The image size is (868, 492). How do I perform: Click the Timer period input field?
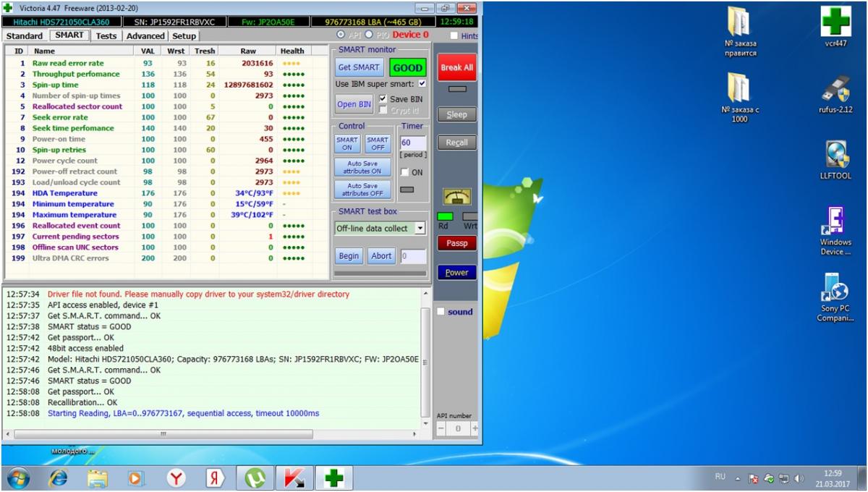[x=413, y=143]
